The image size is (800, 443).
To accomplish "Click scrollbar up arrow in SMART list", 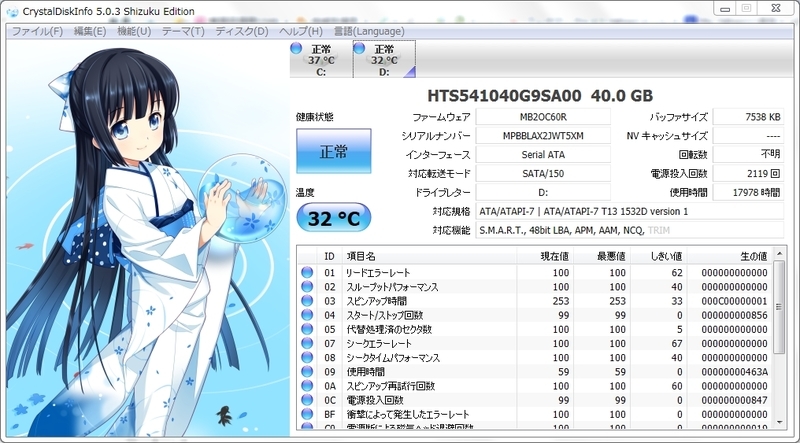I will coord(779,254).
